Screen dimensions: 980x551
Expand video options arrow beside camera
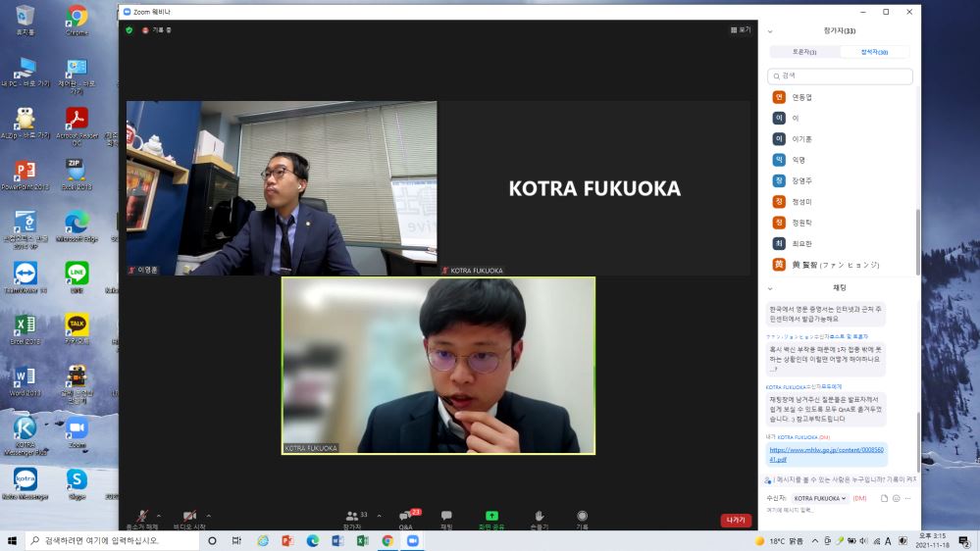[209, 516]
